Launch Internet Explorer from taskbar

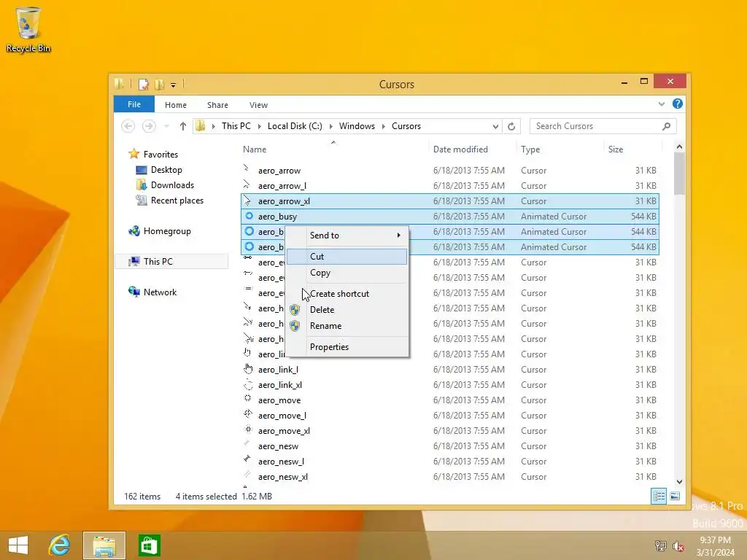[x=59, y=545]
